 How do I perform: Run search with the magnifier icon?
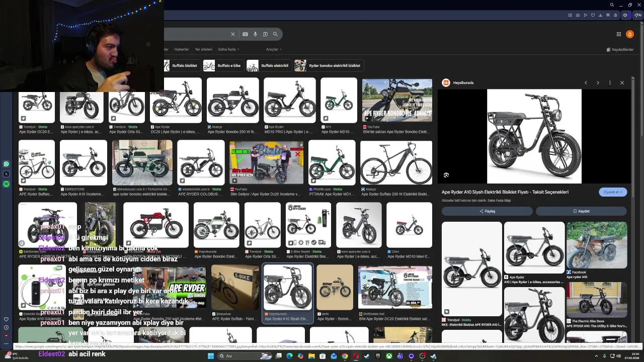pyautogui.click(x=275, y=34)
